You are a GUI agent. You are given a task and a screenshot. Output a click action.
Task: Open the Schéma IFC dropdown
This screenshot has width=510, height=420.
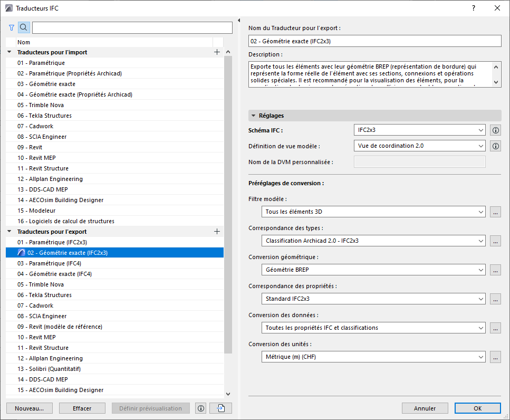coord(481,130)
